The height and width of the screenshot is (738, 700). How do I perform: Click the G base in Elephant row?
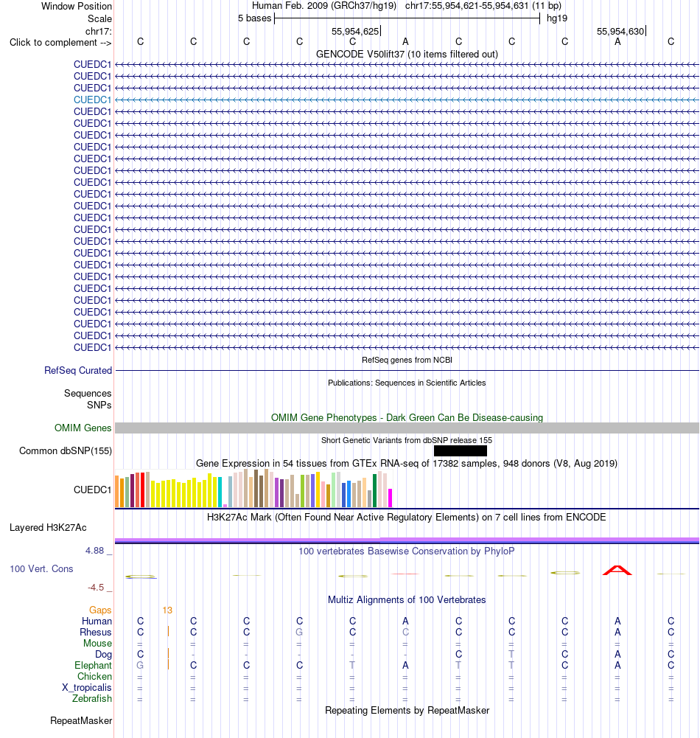(140, 665)
